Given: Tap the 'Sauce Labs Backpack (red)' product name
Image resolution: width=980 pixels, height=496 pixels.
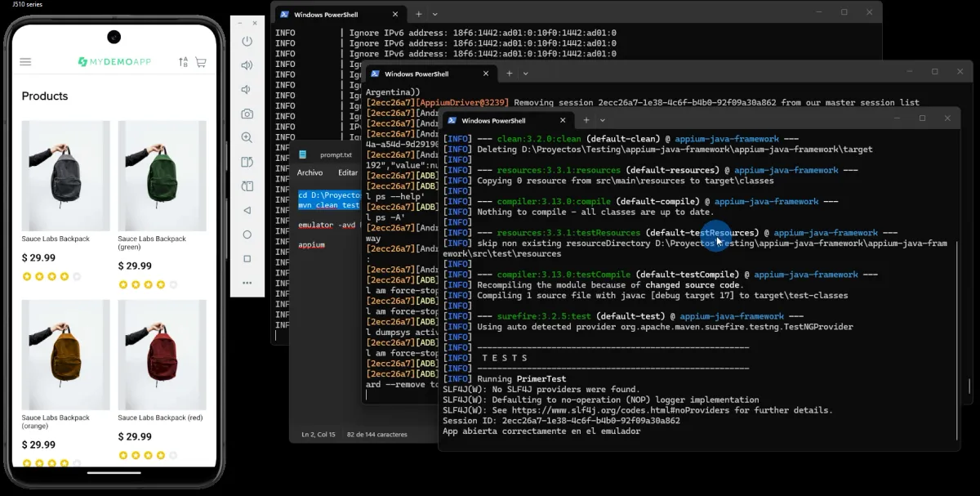Looking at the screenshot, I should 160,418.
